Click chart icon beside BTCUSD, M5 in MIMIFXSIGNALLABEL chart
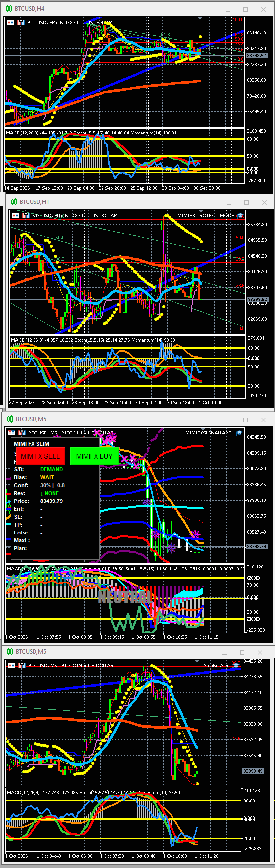Image resolution: width=275 pixels, height=868 pixels. pos(22,433)
